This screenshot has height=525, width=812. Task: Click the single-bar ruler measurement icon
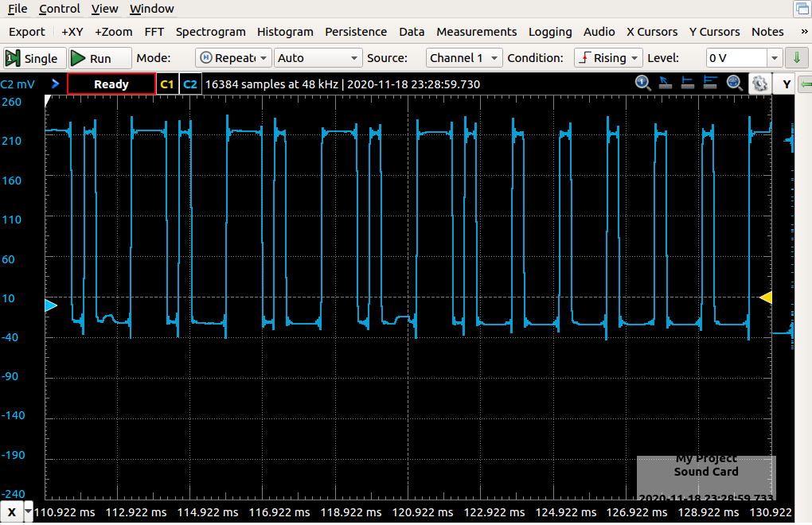point(688,83)
